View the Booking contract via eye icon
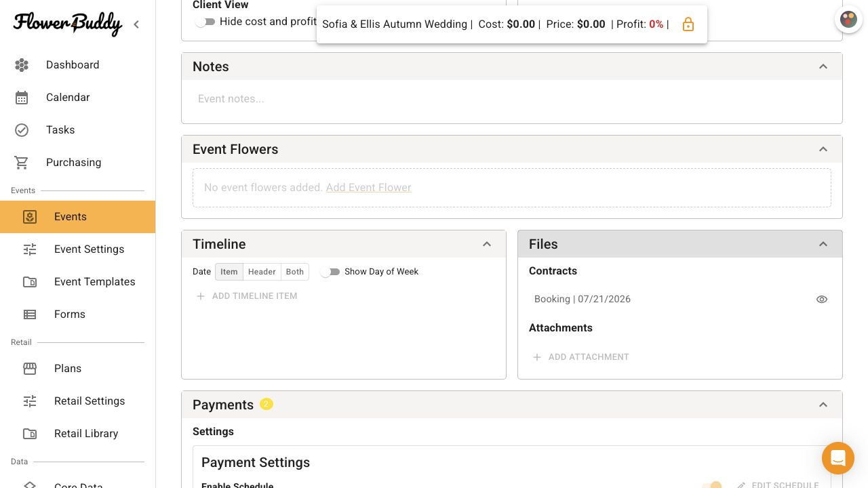Viewport: 868px width, 488px height. coord(822,299)
